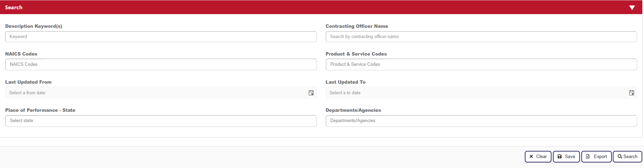The width and height of the screenshot is (644, 168).
Task: Click the Contracting Officer Name label
Action: pos(357,26)
